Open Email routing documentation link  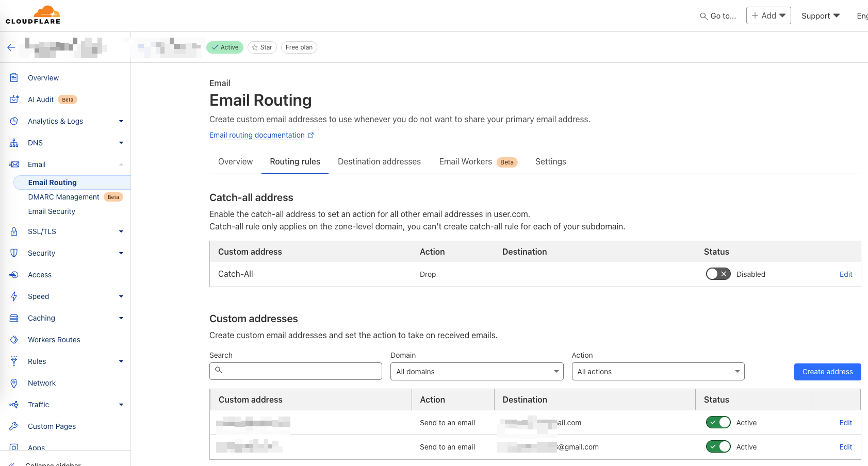pyautogui.click(x=257, y=135)
